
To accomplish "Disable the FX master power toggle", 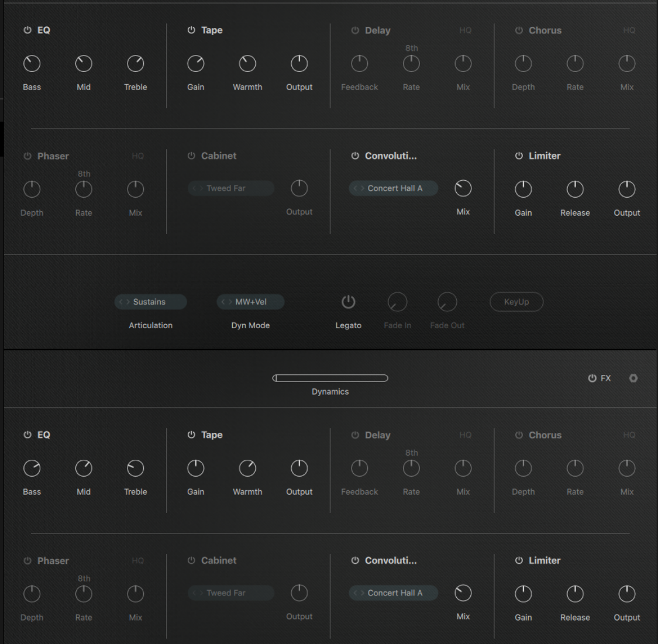I will (591, 378).
